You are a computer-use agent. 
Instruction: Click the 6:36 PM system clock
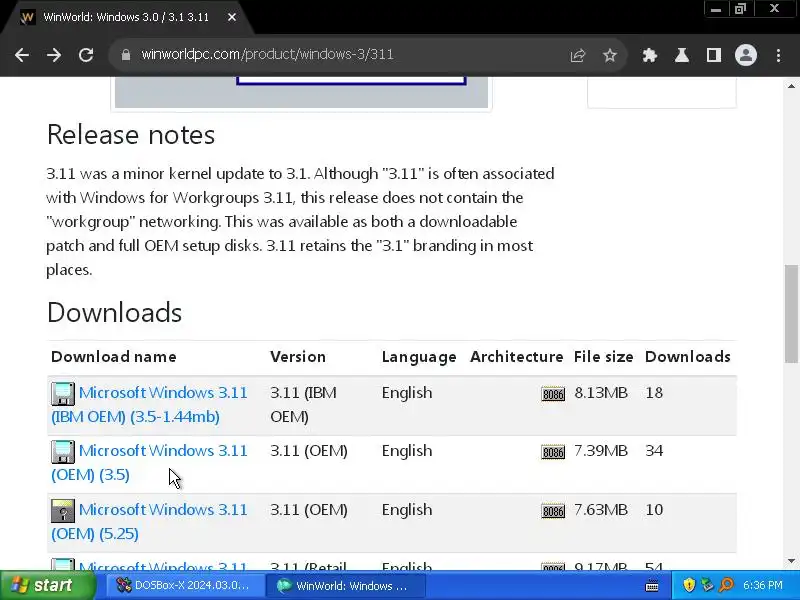point(763,585)
